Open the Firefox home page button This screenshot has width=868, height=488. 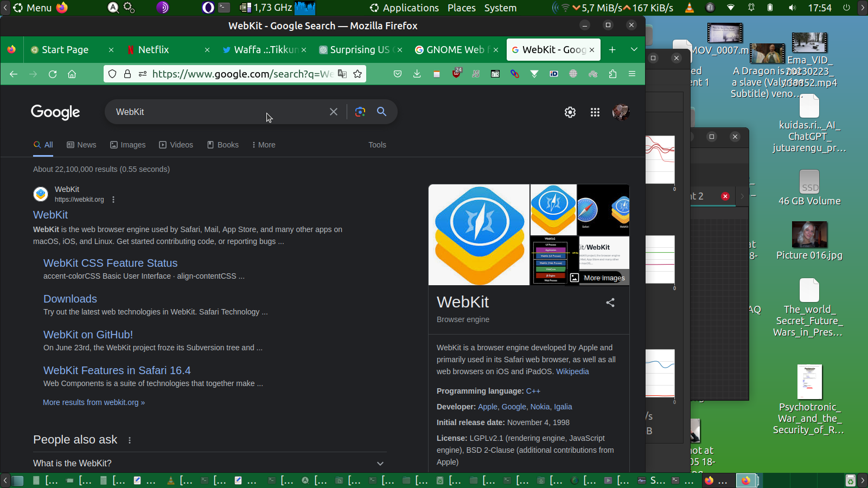coord(72,74)
